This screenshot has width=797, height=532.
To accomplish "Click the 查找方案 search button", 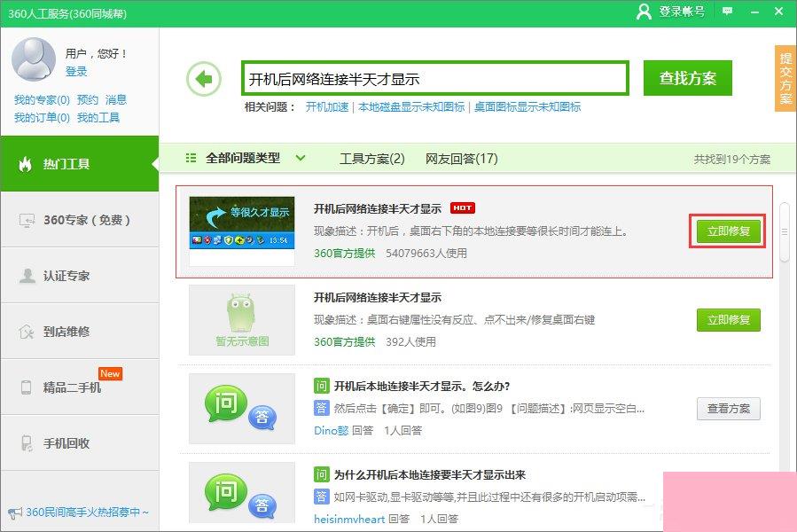I will (688, 78).
